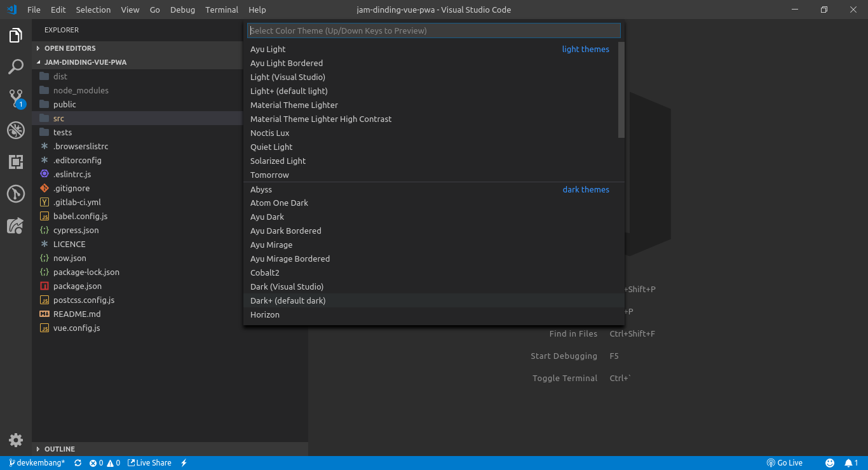Image resolution: width=868 pixels, height=470 pixels.
Task: Click Go Live in the status bar
Action: click(x=785, y=462)
